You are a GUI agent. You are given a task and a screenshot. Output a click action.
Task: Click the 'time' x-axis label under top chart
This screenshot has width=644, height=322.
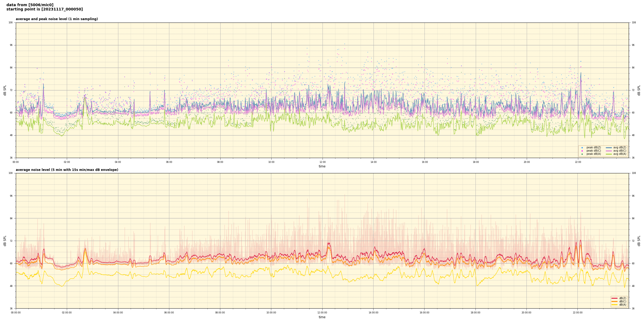point(322,166)
